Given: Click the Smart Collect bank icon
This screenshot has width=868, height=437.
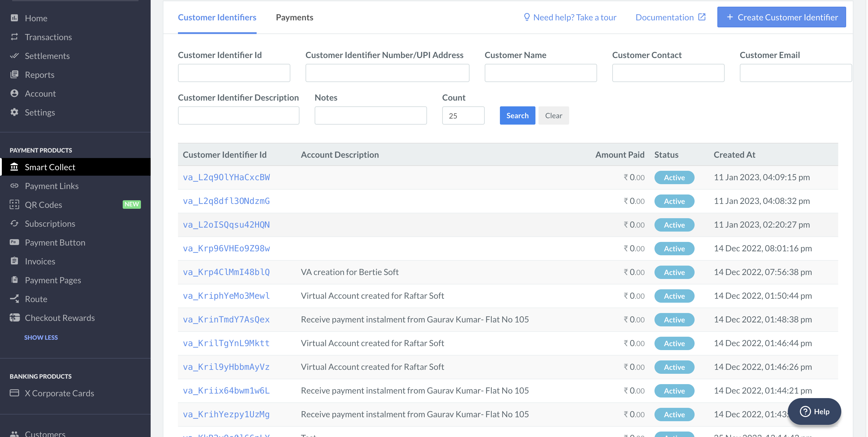Looking at the screenshot, I should (14, 167).
